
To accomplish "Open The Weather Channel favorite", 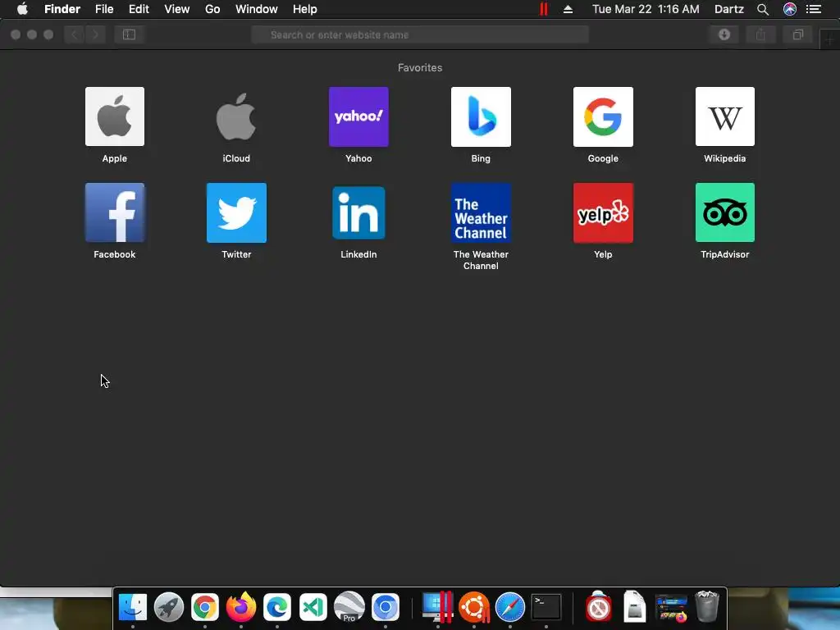I will click(481, 212).
